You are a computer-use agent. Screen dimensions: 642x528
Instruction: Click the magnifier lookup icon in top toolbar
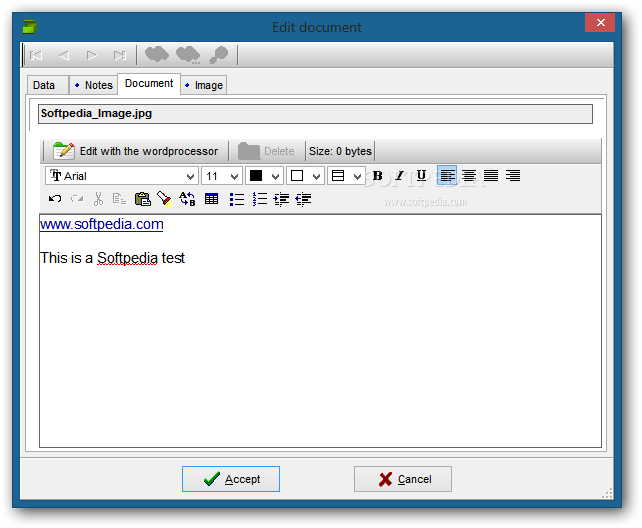coord(219,55)
